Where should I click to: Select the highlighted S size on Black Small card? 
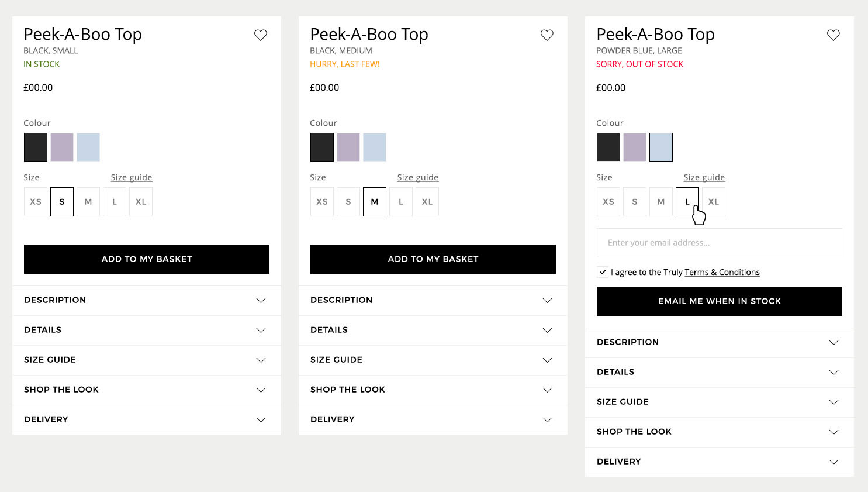point(62,202)
